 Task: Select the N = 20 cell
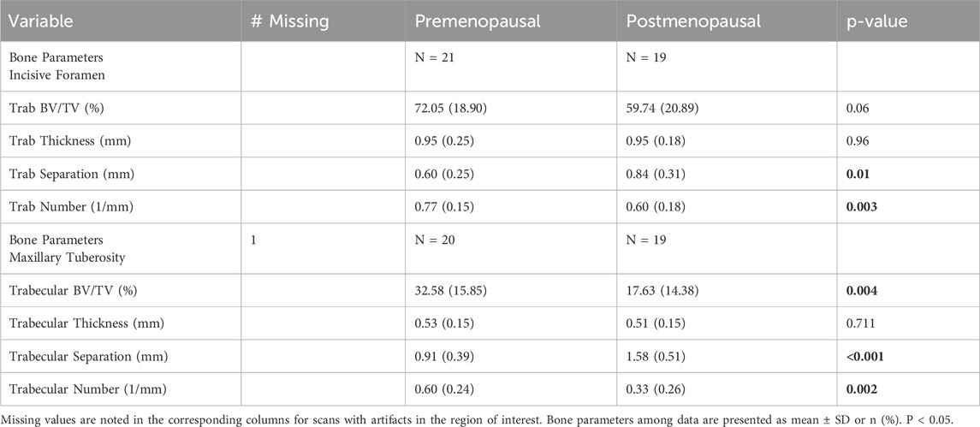click(432, 240)
